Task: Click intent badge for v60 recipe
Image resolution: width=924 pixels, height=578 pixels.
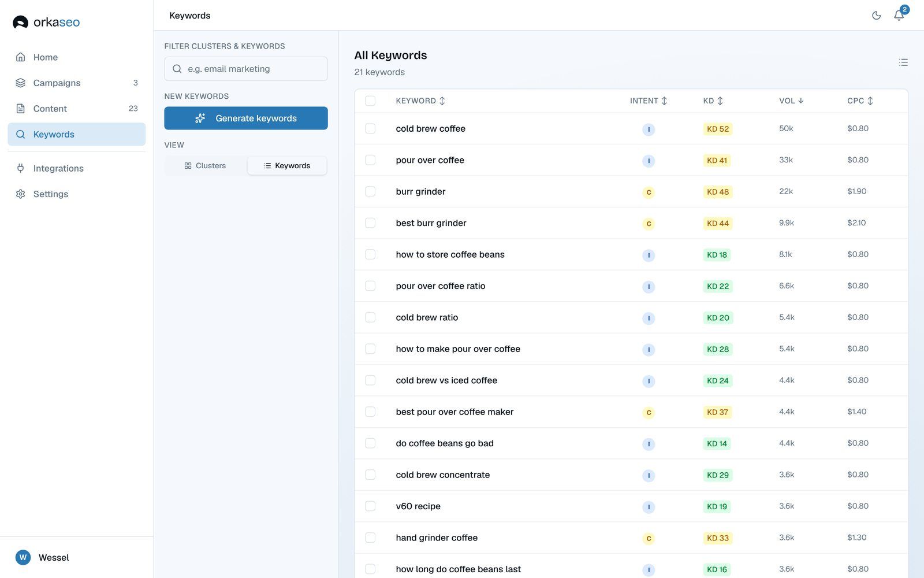Action: pos(649,507)
